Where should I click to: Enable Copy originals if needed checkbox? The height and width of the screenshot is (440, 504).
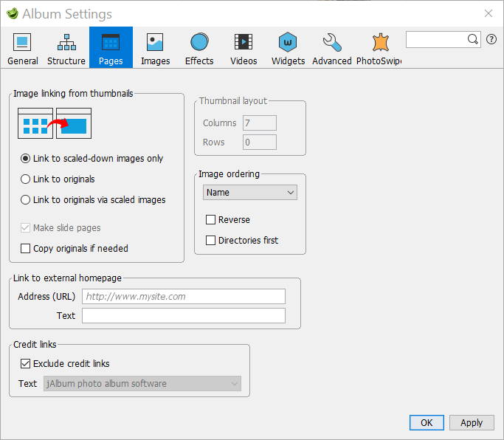click(x=26, y=249)
